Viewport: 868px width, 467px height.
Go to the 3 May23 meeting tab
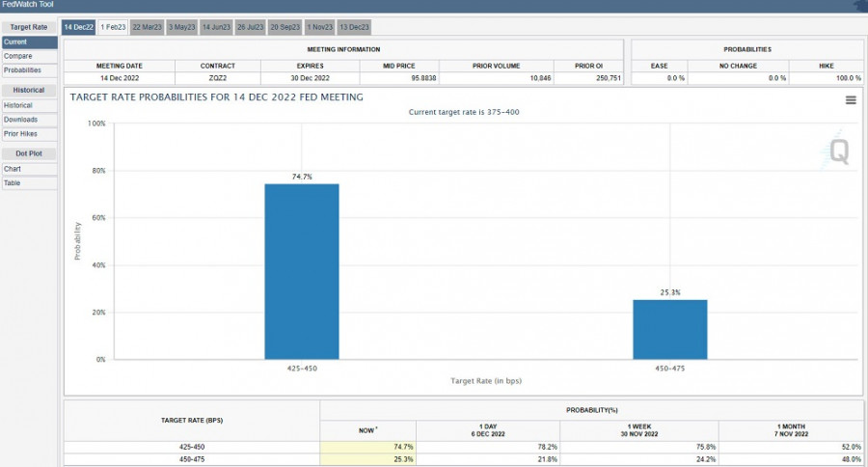[181, 27]
